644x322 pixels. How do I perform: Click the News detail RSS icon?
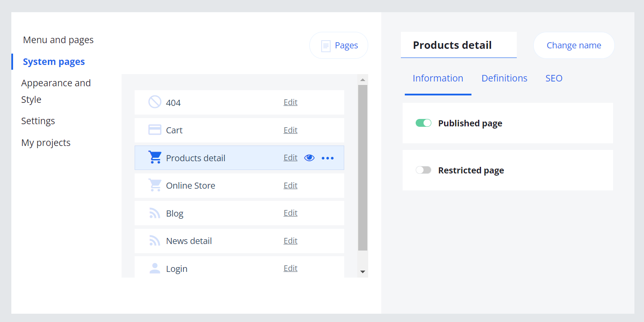[155, 241]
